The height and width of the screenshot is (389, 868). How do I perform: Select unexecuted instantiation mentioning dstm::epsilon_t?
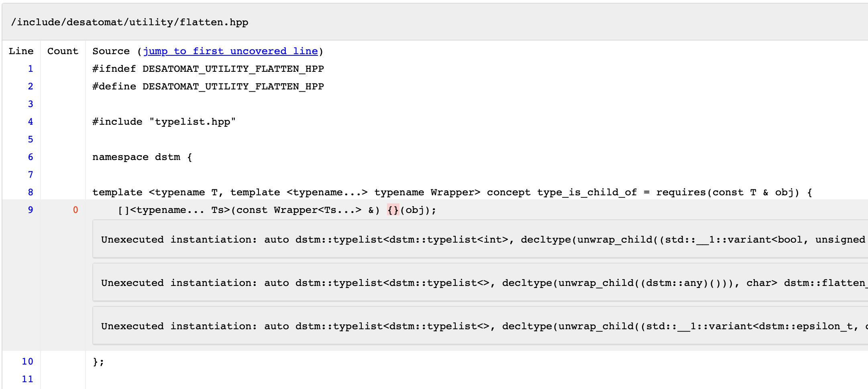coord(480,326)
